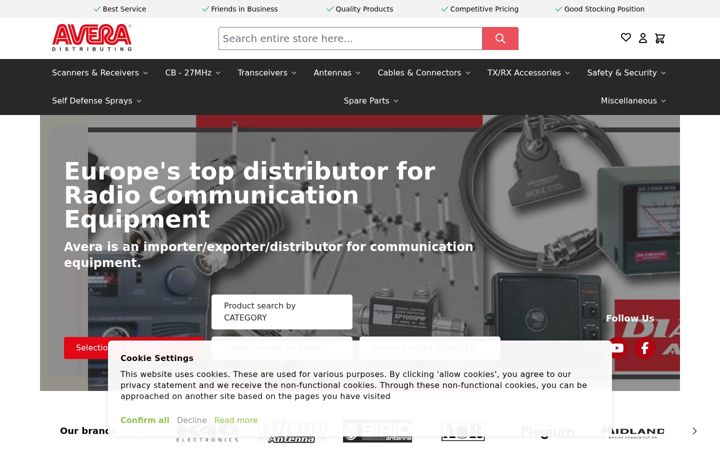The width and height of the screenshot is (720, 450).
Task: Expand TX/RX Accessories menu
Action: coord(529,73)
